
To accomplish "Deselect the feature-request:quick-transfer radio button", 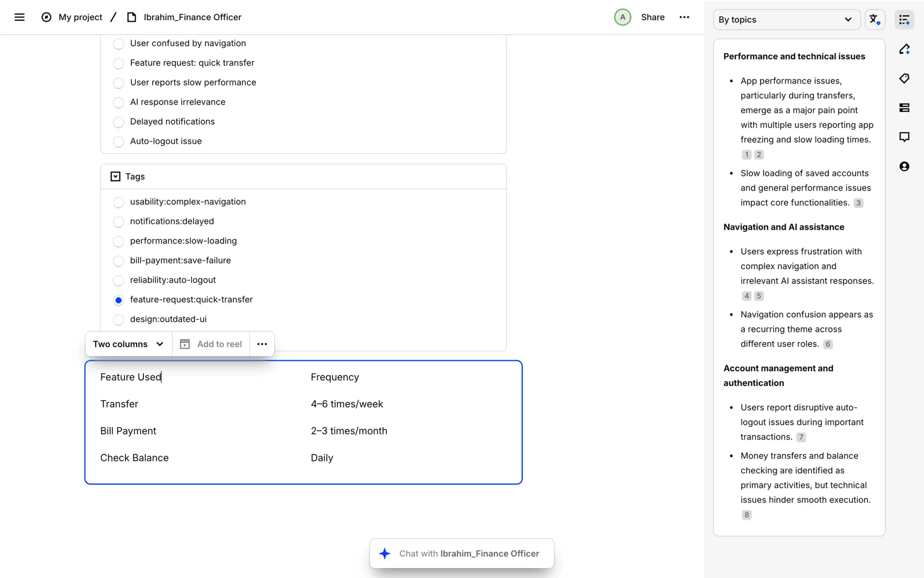I will (x=118, y=300).
